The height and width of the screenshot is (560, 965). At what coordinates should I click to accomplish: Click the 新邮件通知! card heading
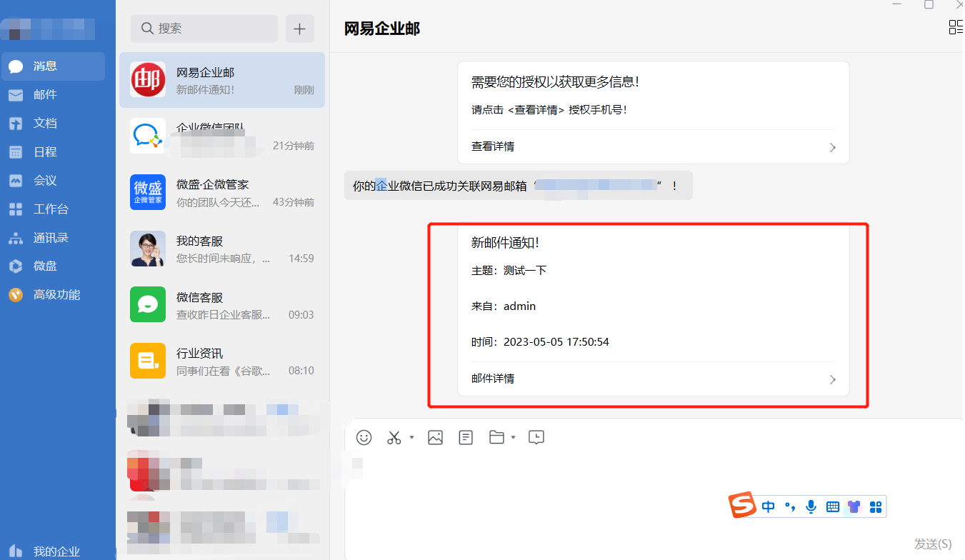click(505, 243)
